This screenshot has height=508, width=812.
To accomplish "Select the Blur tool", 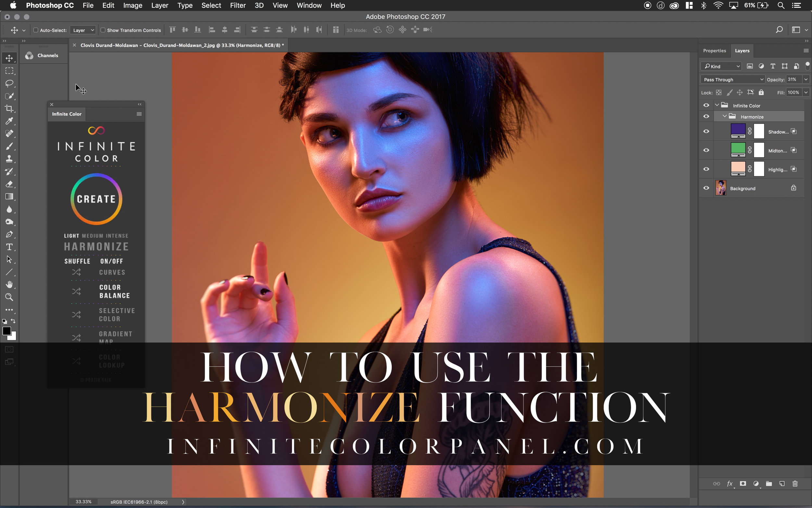I will [9, 209].
